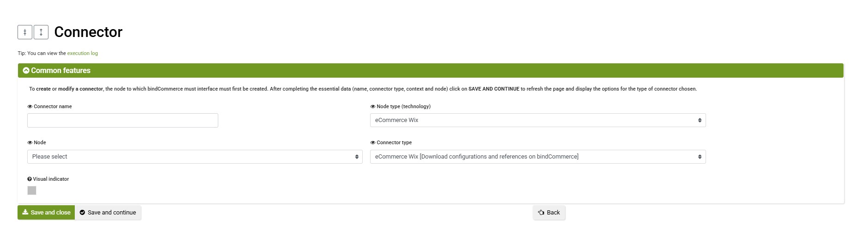Click the eye icon beside Connector name
The height and width of the screenshot is (245, 868).
coord(30,107)
